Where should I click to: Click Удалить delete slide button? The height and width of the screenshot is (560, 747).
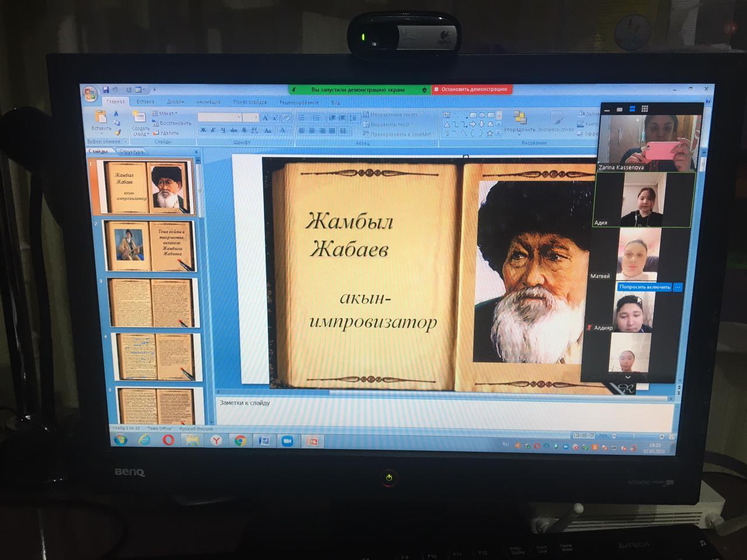pos(165,132)
